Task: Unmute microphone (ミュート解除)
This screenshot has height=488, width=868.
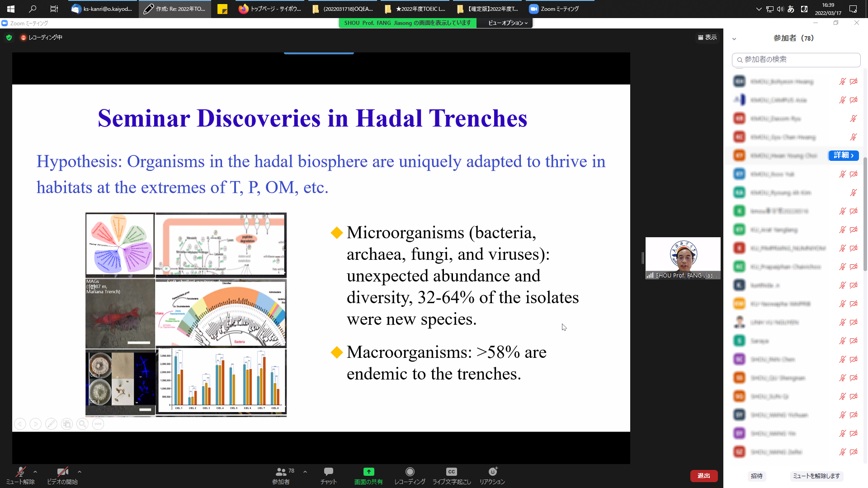Action: pyautogui.click(x=20, y=472)
